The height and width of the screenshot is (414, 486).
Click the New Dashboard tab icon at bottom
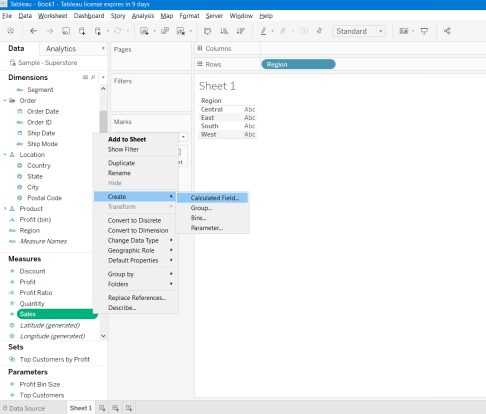tap(115, 408)
